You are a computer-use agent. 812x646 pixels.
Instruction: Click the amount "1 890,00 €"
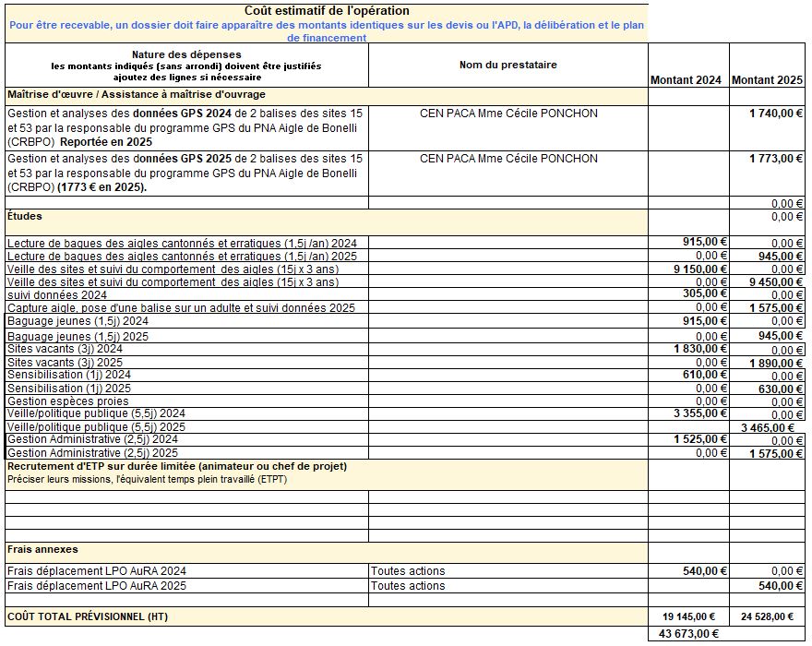coord(776,364)
